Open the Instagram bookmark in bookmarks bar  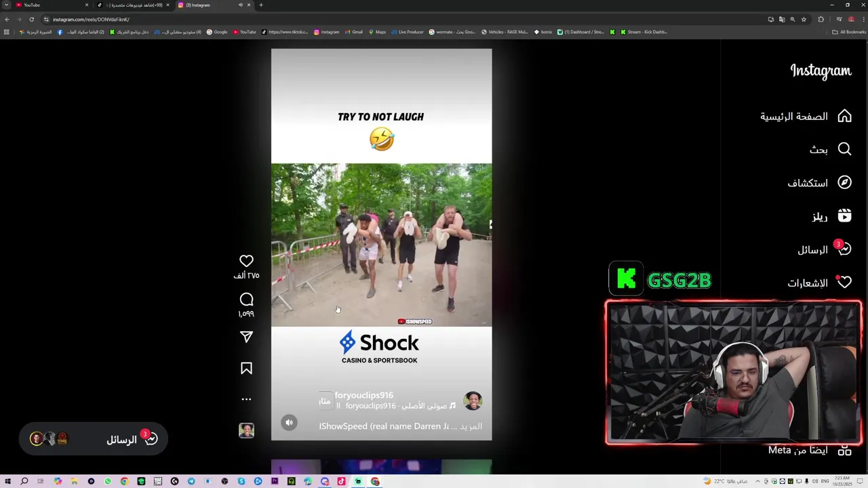pyautogui.click(x=327, y=32)
